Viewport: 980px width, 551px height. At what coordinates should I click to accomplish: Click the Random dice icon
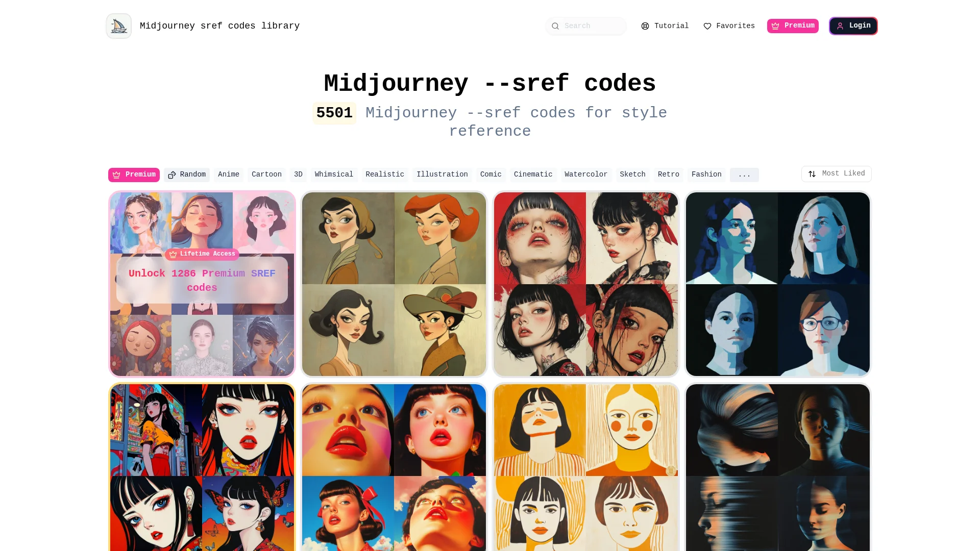(172, 175)
